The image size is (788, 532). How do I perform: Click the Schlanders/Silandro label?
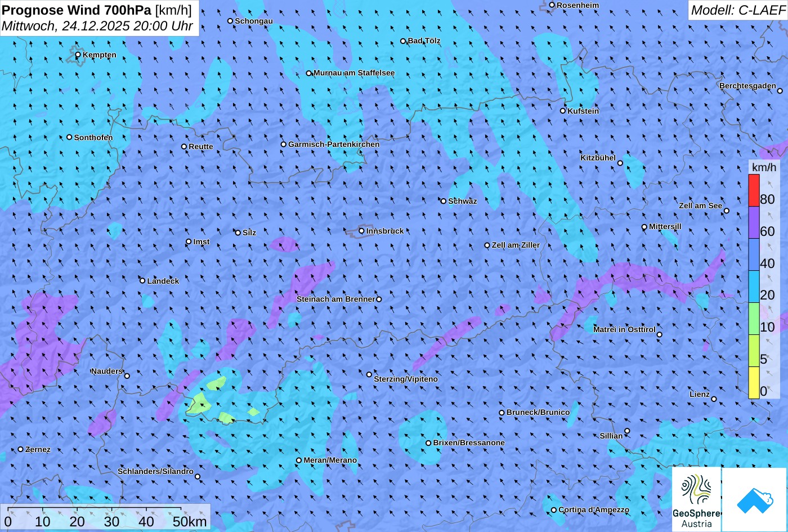[155, 471]
